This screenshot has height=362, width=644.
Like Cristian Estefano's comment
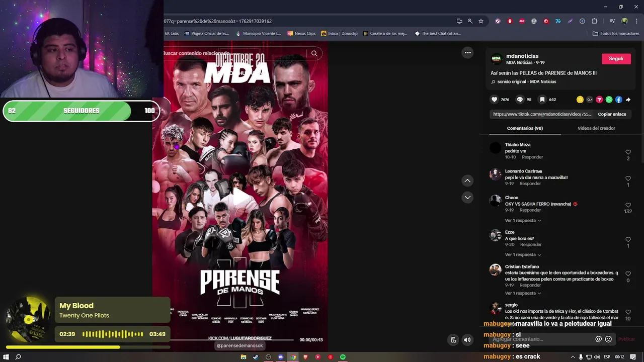628,274
